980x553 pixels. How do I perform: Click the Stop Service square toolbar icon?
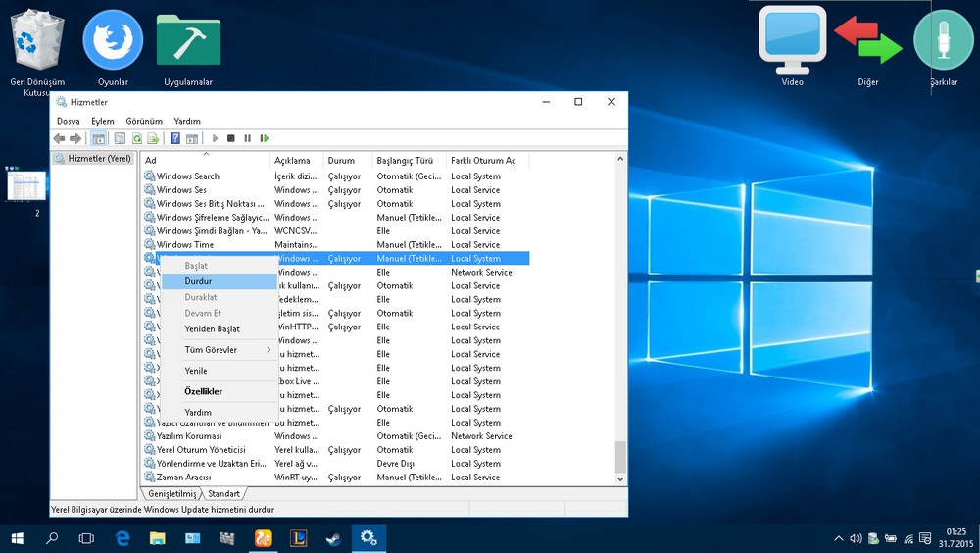click(x=231, y=138)
